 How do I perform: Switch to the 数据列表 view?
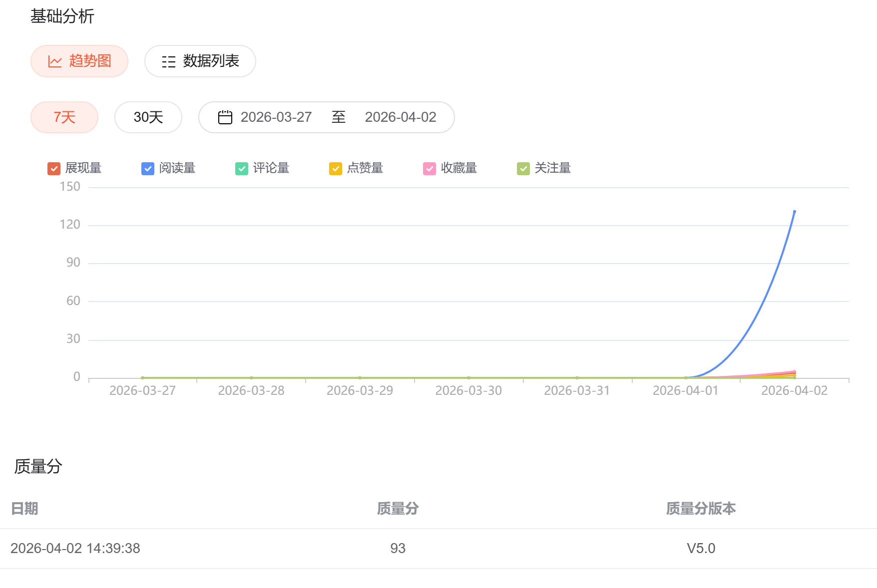[x=200, y=61]
